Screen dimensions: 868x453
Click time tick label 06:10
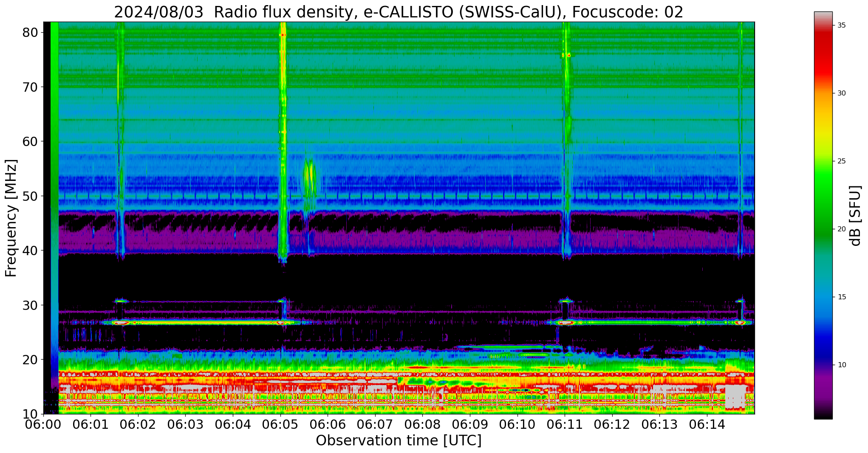click(x=517, y=425)
